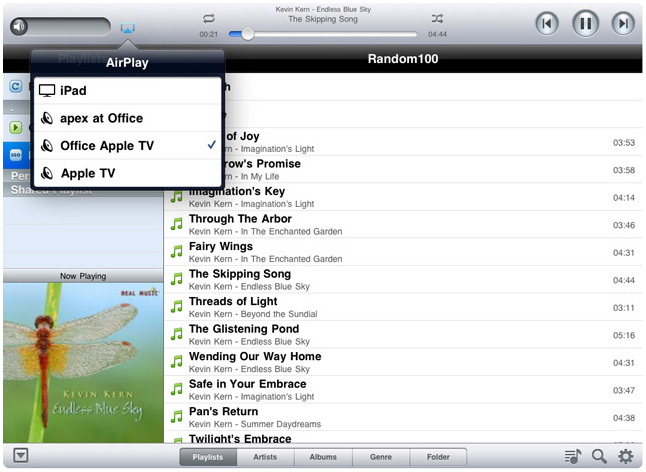Viewport: 646px width, 472px height.
Task: Pause the current playback
Action: [585, 23]
